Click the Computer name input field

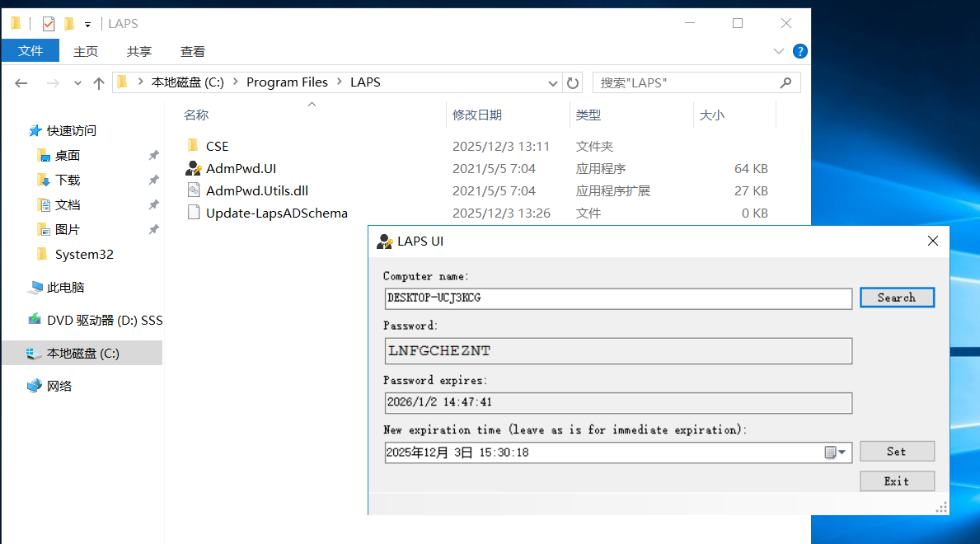[x=618, y=298]
